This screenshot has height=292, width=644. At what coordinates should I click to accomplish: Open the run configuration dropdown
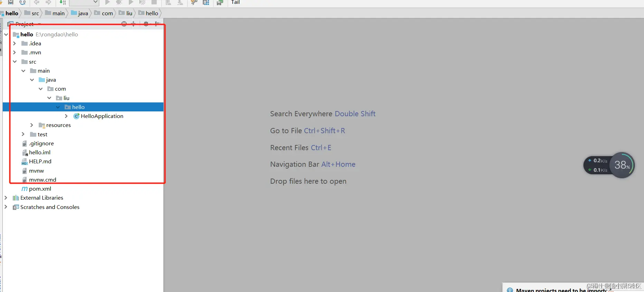84,2
